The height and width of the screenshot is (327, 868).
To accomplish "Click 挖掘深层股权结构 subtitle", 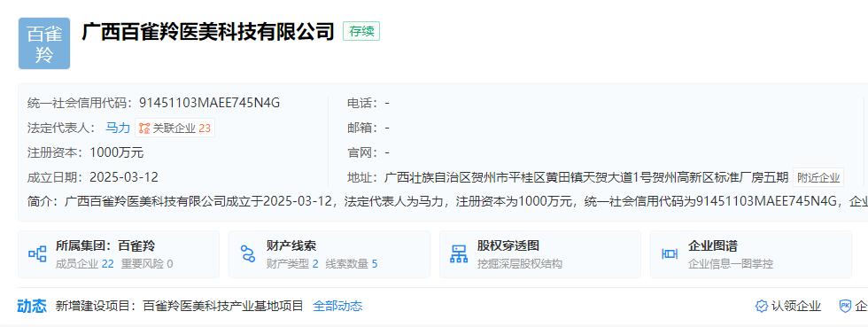I will (520, 264).
